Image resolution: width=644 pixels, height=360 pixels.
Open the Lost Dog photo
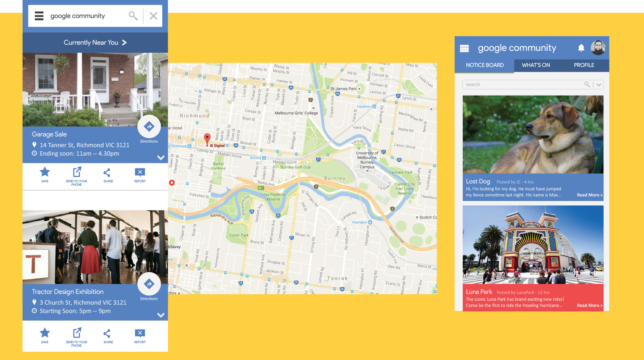point(533,135)
